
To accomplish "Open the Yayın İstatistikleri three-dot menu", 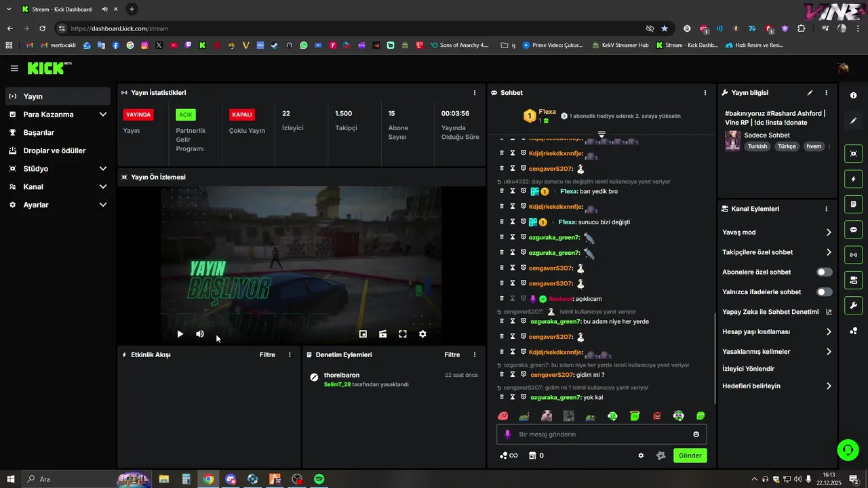I will 474,93.
